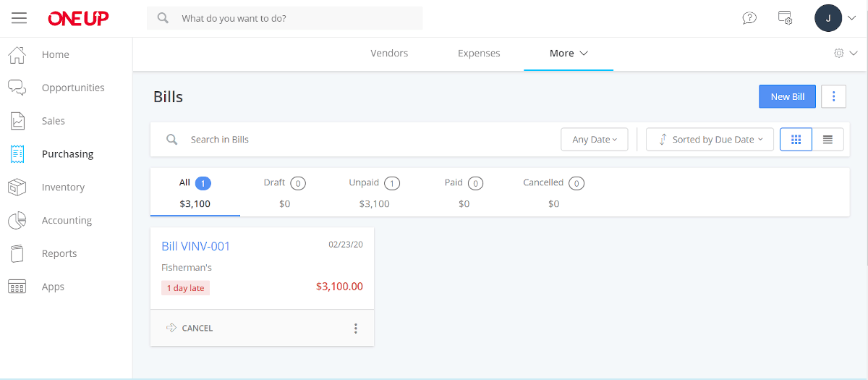Click the 02/23/20 date on the bill card
868x380 pixels.
click(x=346, y=245)
